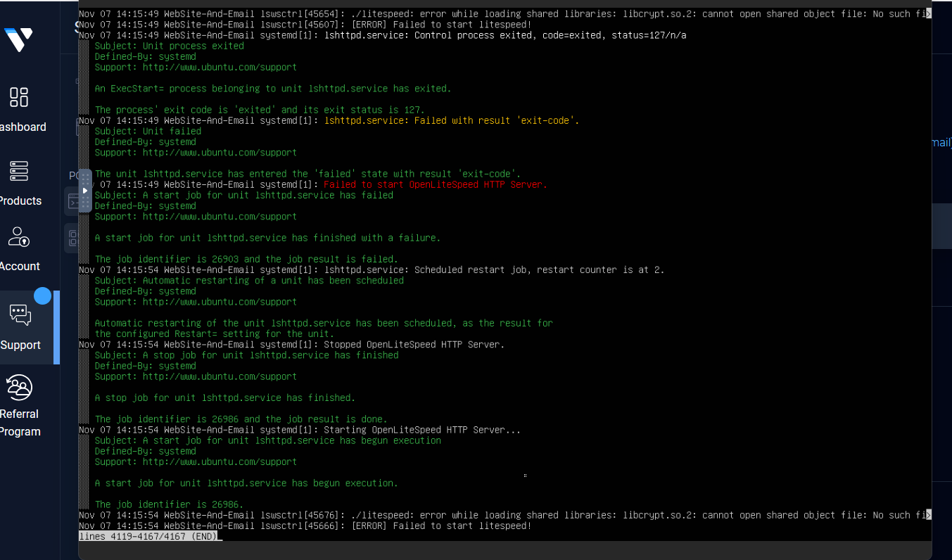Click the yellow 'Failed with result exit-code' text
This screenshot has height=560, width=952.
point(451,121)
